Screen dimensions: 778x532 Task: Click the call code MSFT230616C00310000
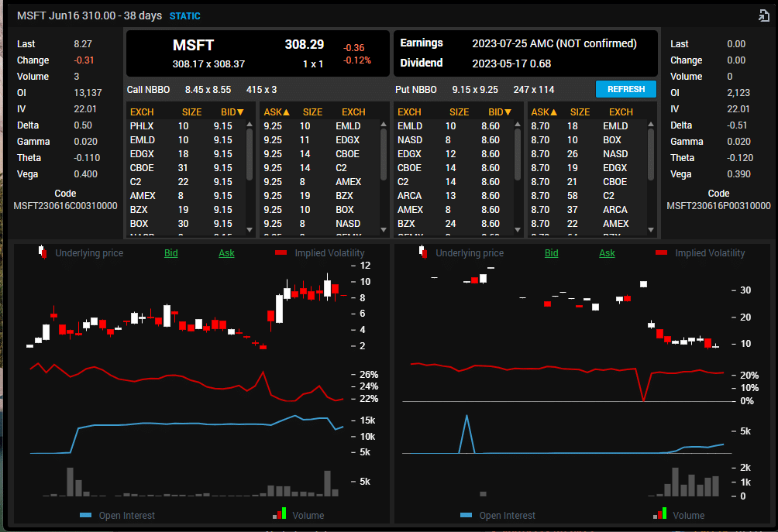66,206
